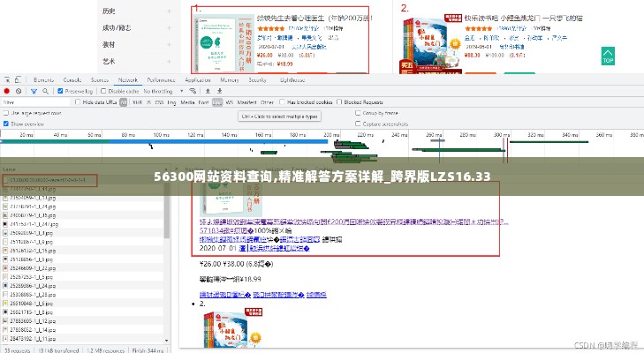
Task: Enable Has blocked cookies checkbox
Action: 282,102
